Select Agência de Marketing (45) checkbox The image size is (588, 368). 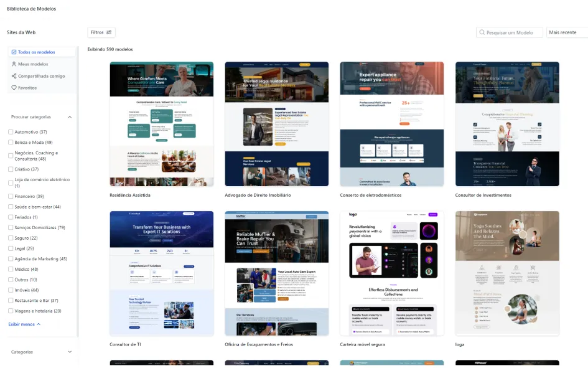(11, 259)
